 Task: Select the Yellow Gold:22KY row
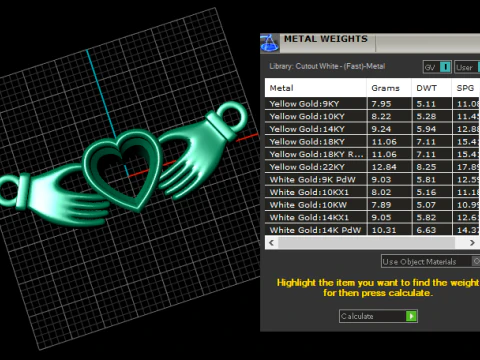click(372, 167)
